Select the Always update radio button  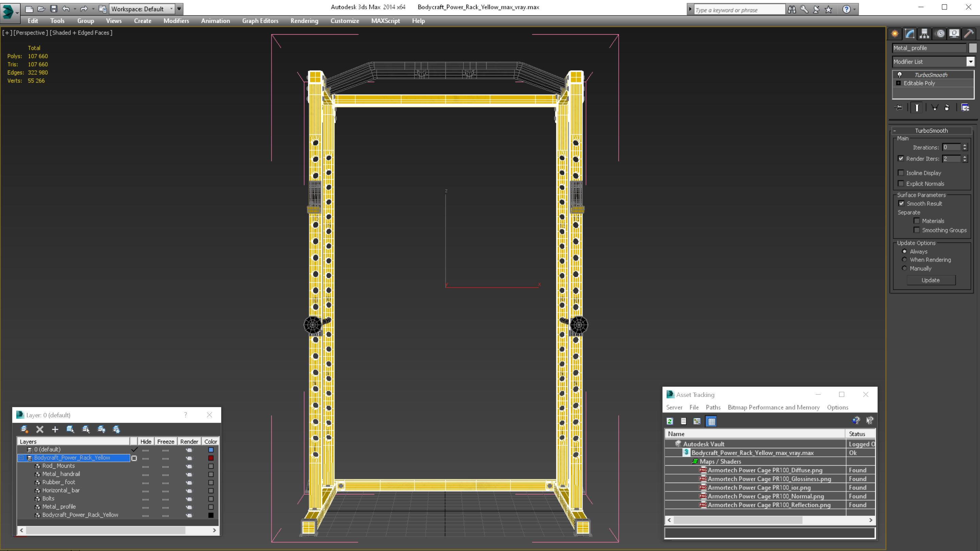905,251
